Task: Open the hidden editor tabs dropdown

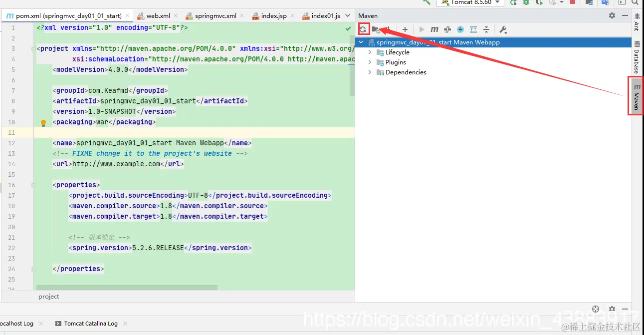Action: (x=348, y=15)
